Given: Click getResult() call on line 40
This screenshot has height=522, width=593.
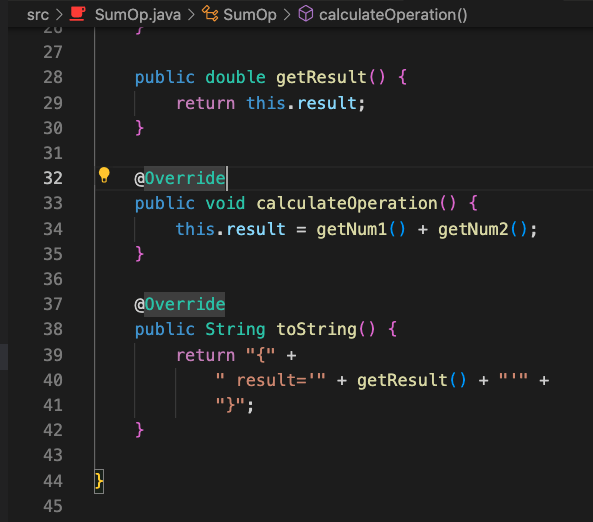Looking at the screenshot, I should (x=411, y=380).
